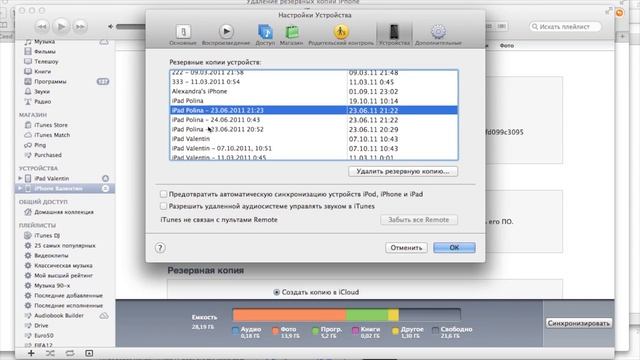
Task: Open Мой высший рейтинг playlist
Action: tap(63, 276)
